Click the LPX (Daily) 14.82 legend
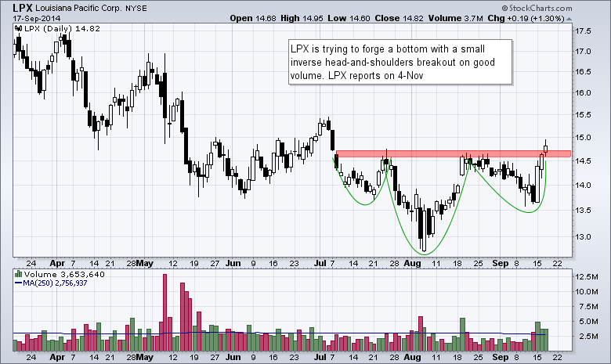Screen dimensions: 611x364 [x=62, y=28]
